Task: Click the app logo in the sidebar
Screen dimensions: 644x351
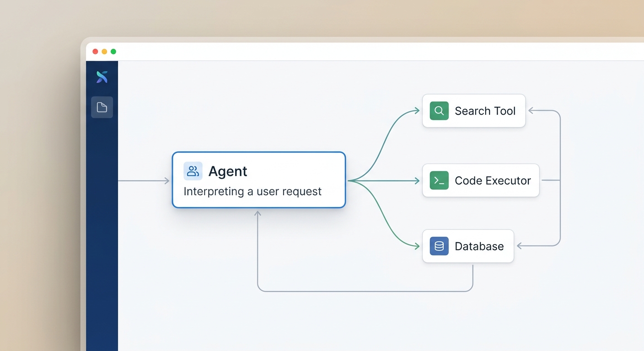Action: click(102, 77)
